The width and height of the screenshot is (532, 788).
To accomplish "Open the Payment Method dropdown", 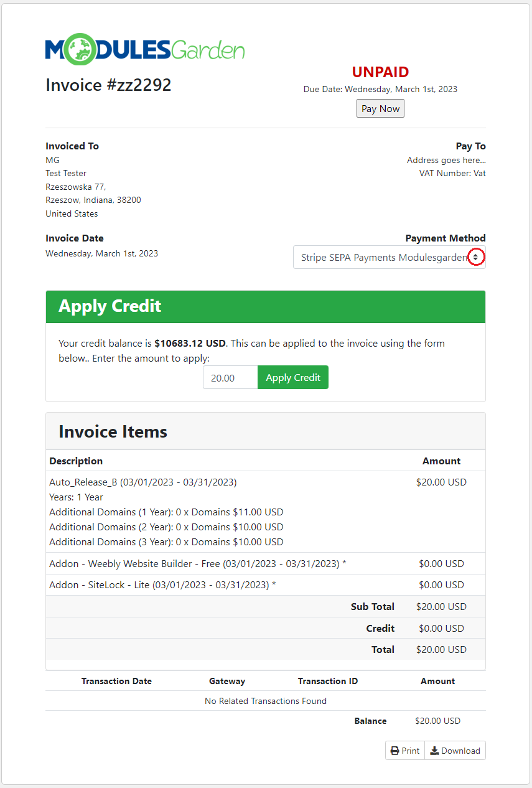I will coord(390,257).
